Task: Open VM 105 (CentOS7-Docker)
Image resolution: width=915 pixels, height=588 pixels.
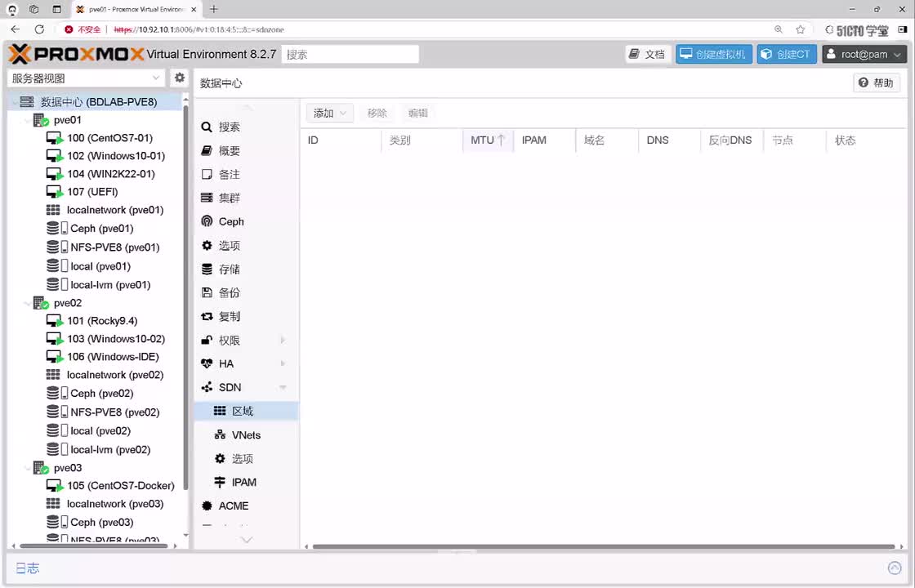Action: click(120, 486)
